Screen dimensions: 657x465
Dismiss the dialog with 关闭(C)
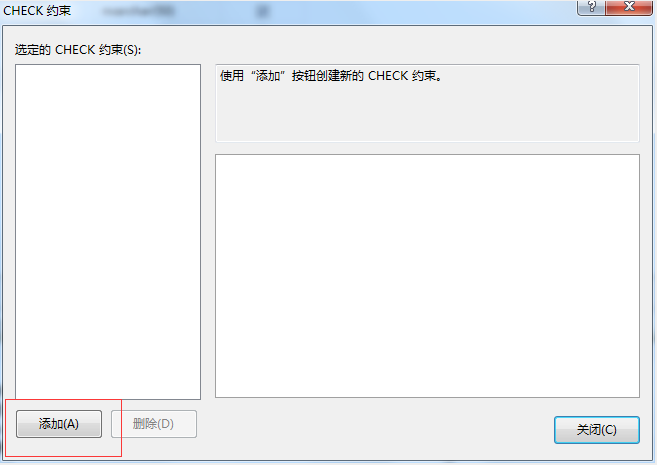(597, 430)
